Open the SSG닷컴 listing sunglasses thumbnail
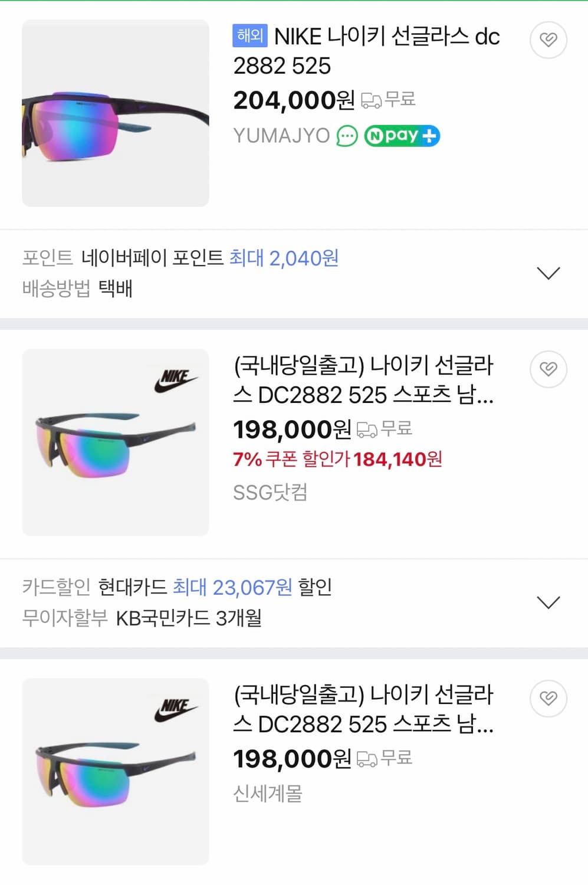 (116, 442)
